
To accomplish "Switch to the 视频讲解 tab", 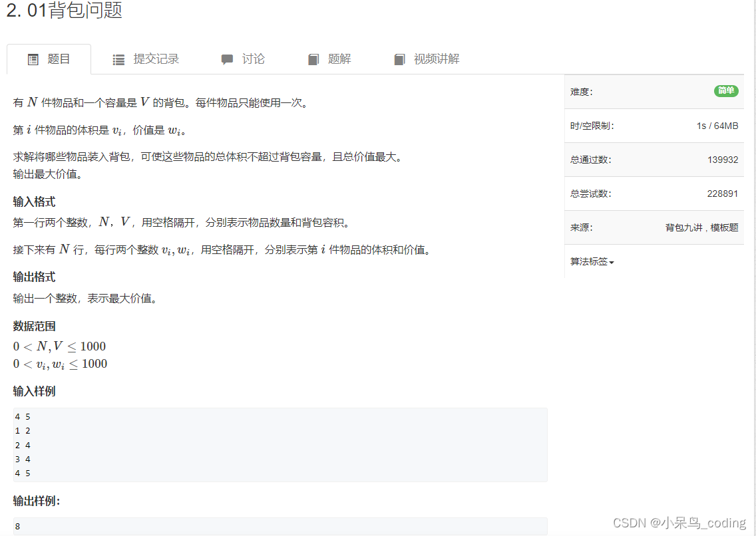I will point(425,59).
